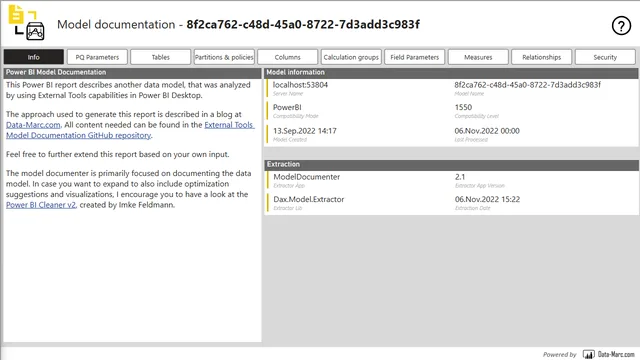Click the Model documentation logo icon
This screenshot has height=360, width=640.
[27, 22]
